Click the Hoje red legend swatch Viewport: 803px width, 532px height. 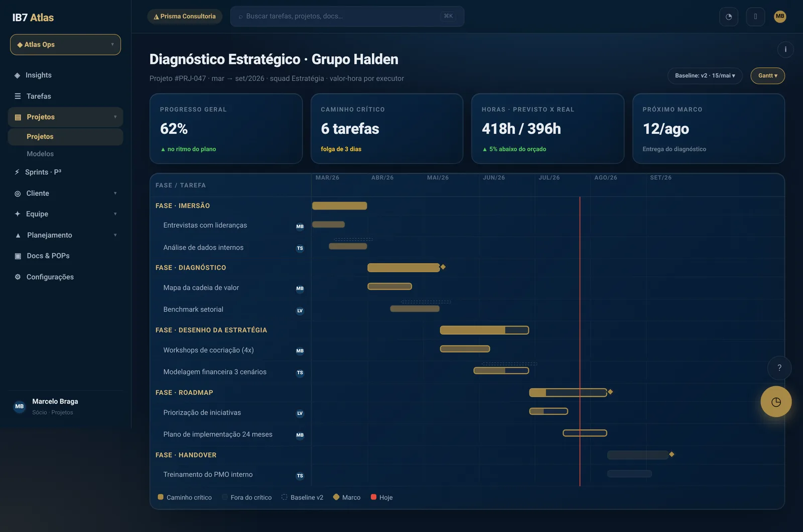pos(373,497)
